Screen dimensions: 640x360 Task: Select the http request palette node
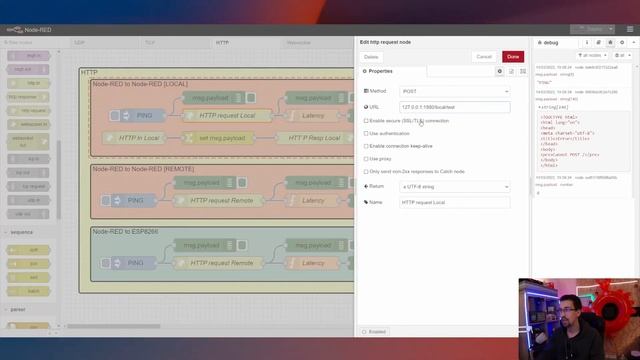(x=29, y=111)
